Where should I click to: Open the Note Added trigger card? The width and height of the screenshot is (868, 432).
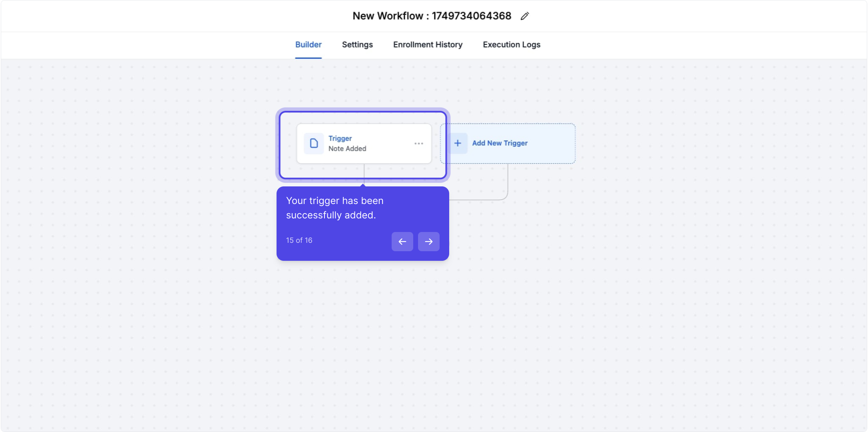click(x=364, y=144)
